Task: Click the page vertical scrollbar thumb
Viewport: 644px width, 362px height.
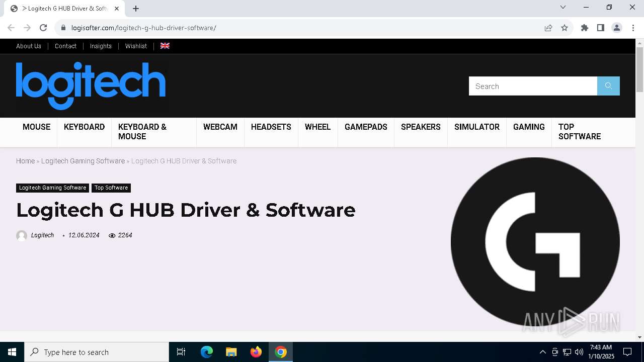Action: [639, 70]
